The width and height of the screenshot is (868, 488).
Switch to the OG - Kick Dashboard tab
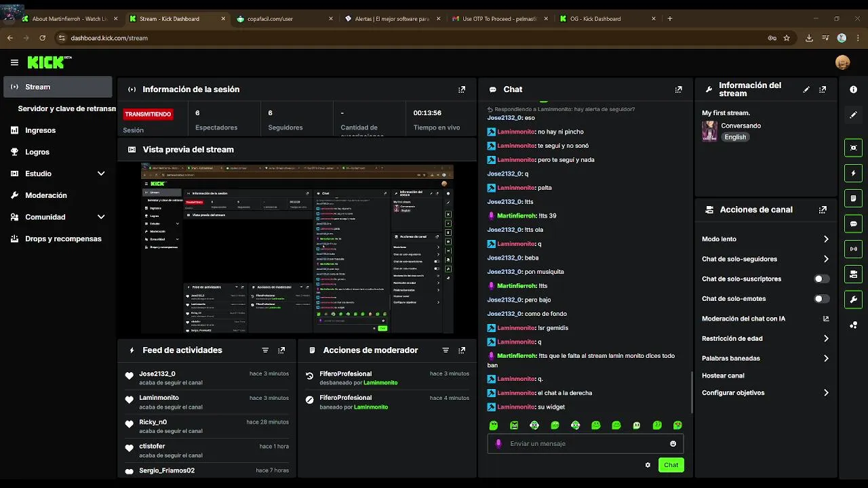pos(607,19)
